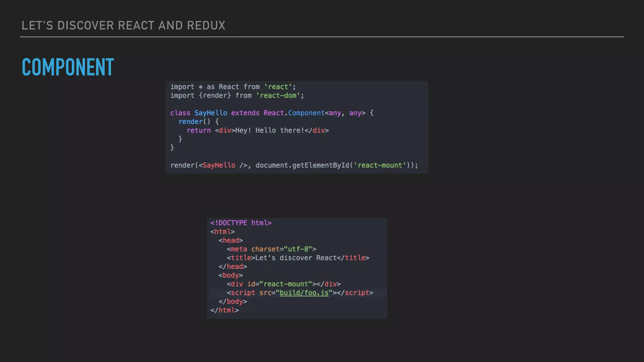The height and width of the screenshot is (362, 644).
Task: Click the underlined "build/foo.js" path
Action: click(304, 293)
